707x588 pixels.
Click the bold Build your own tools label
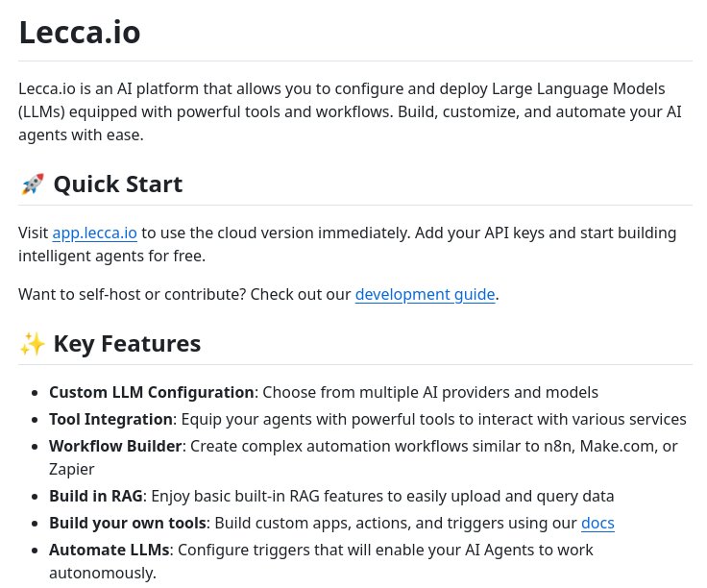128,524
